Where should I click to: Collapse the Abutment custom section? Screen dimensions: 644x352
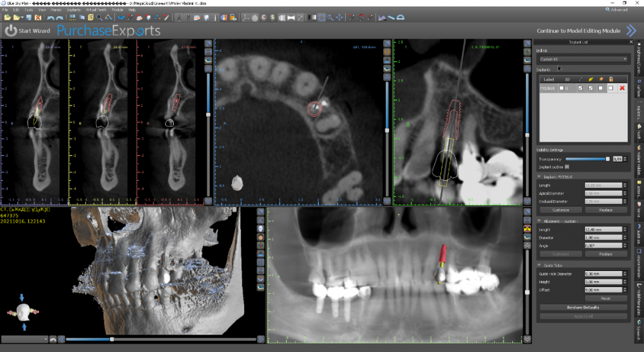point(539,221)
